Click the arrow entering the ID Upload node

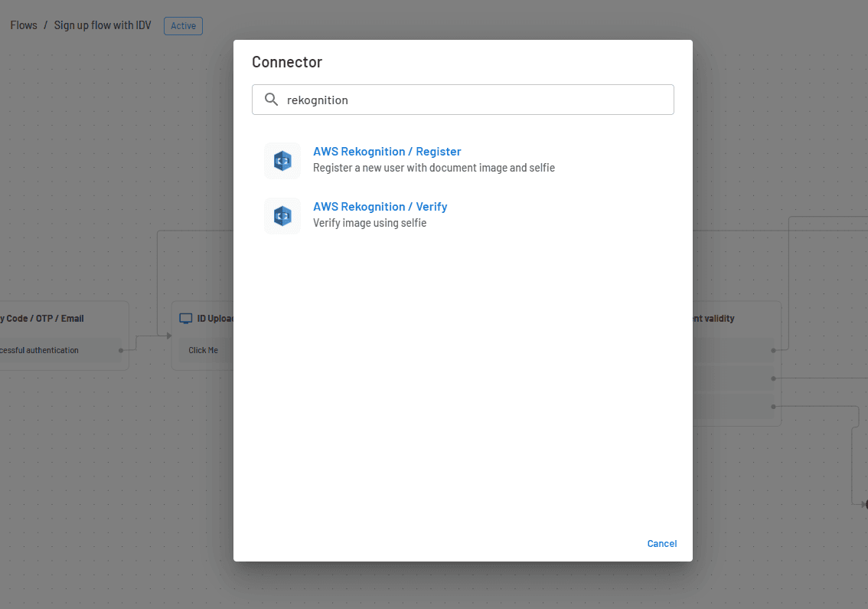[168, 336]
